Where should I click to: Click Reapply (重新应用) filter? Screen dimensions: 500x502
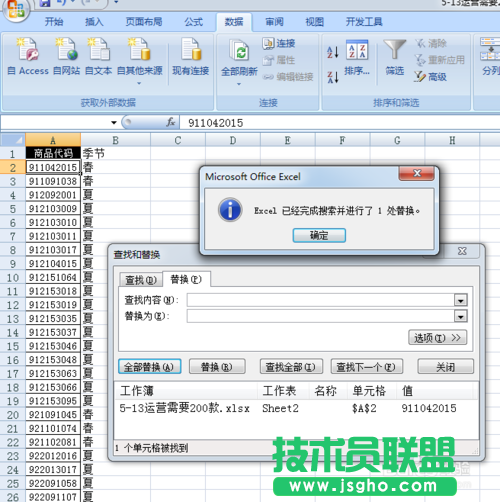[439, 60]
